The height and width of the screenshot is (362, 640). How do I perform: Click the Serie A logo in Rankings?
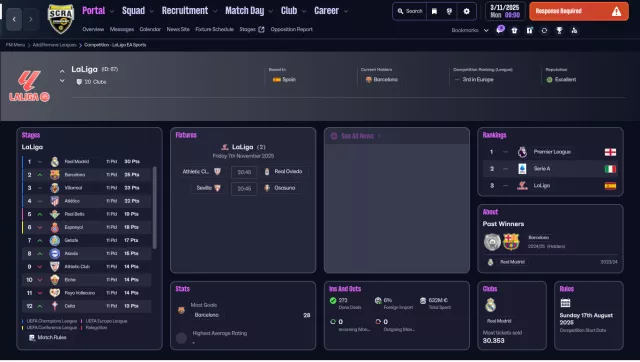522,169
